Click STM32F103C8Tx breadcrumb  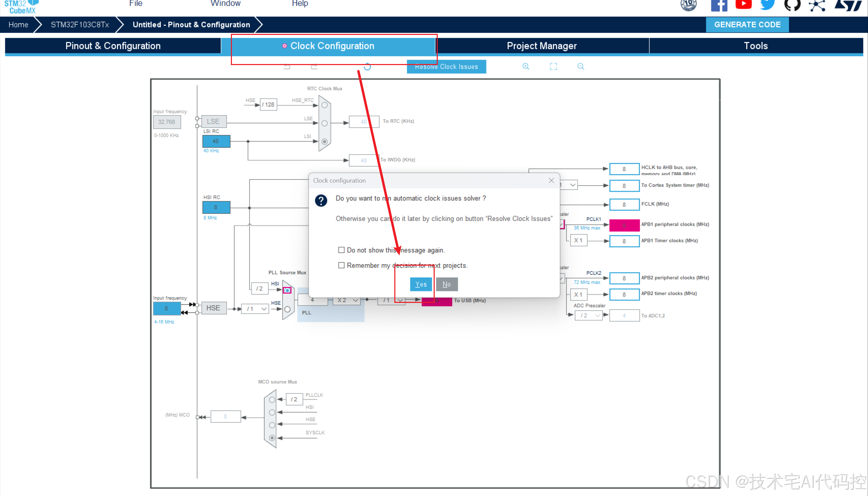(x=80, y=25)
